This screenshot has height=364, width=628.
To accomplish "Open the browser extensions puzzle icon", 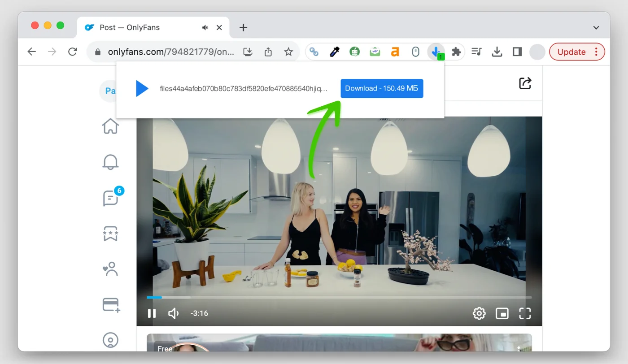I will (x=456, y=52).
